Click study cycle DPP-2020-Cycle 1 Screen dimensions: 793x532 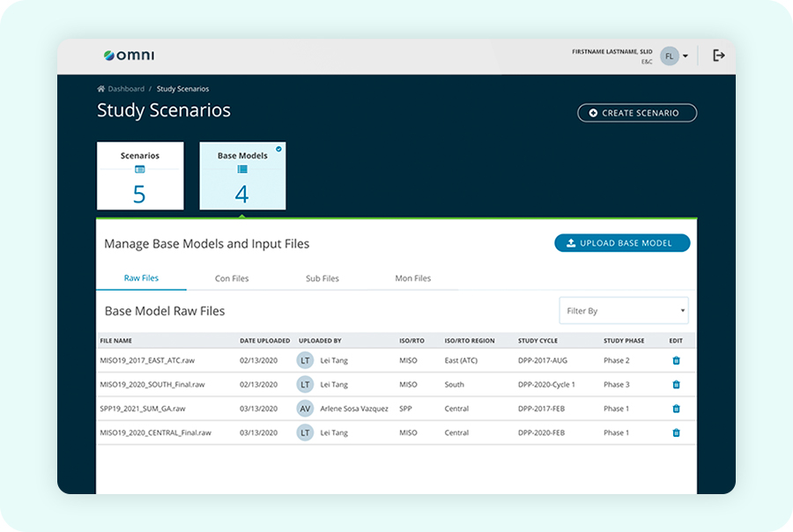(546, 384)
